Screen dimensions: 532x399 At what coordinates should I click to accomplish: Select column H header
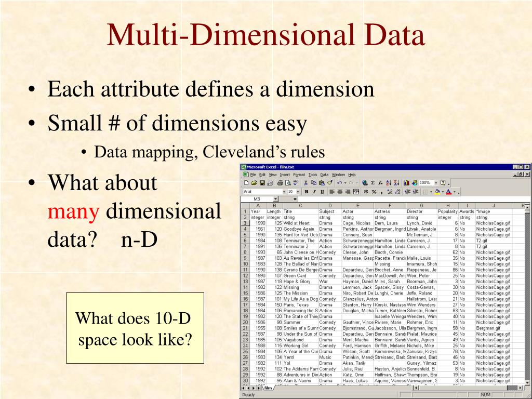point(448,206)
